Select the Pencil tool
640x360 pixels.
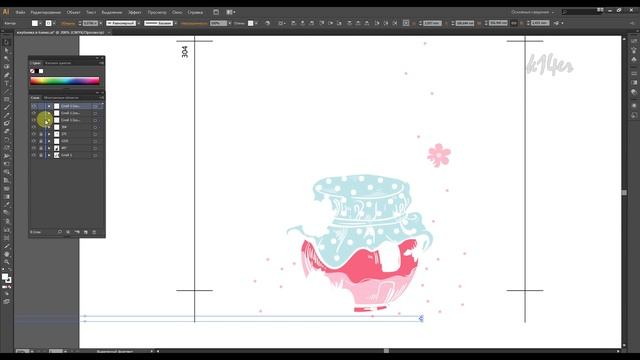(x=6, y=116)
